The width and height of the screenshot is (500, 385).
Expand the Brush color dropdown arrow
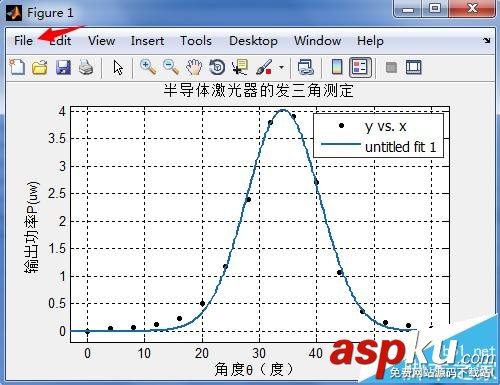[281, 67]
